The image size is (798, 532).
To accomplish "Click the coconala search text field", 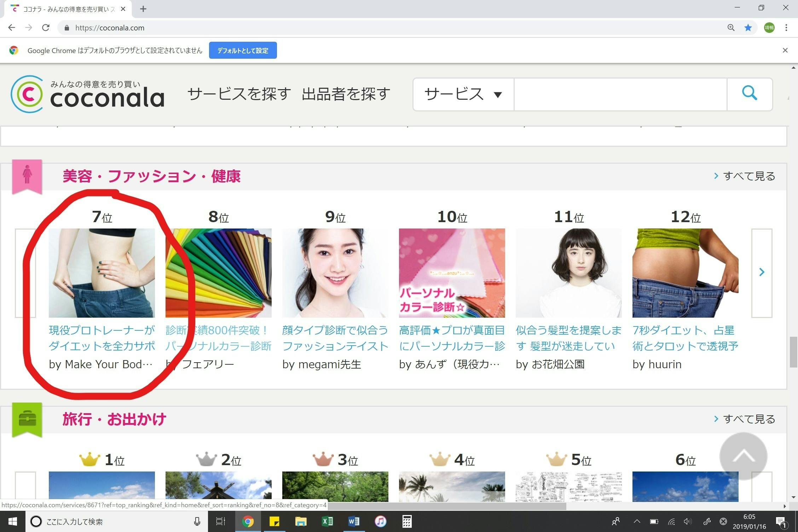I will coord(620,94).
